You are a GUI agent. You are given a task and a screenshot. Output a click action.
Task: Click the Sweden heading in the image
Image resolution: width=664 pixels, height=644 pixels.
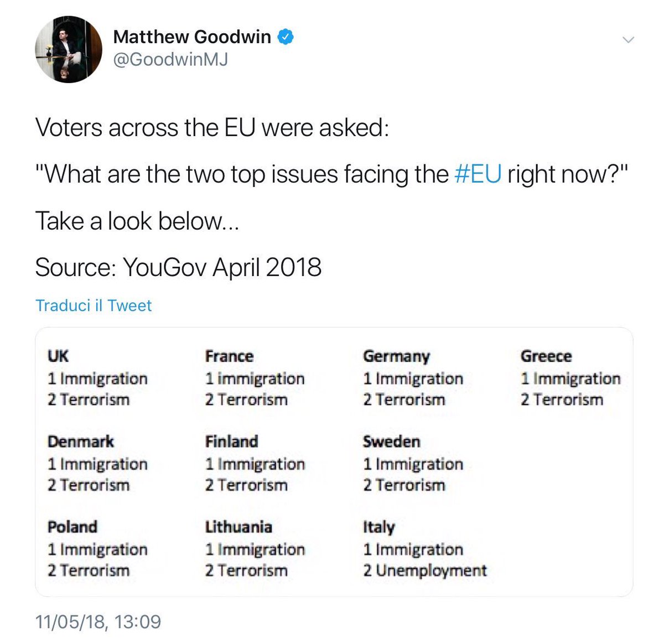[391, 442]
